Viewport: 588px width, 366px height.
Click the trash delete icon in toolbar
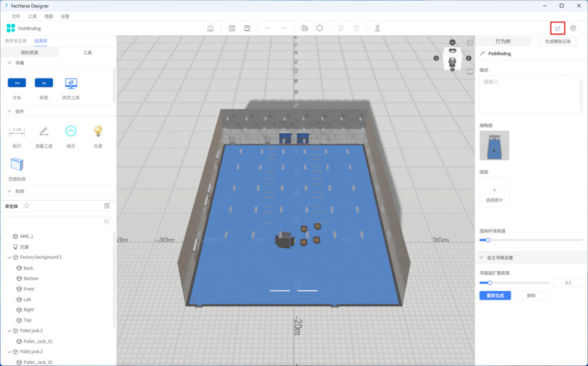coord(356,28)
